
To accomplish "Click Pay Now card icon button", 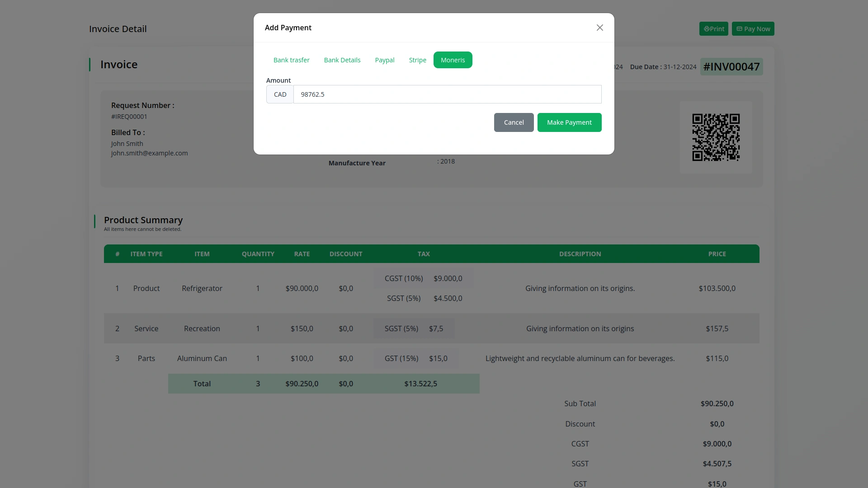I will pos(753,29).
